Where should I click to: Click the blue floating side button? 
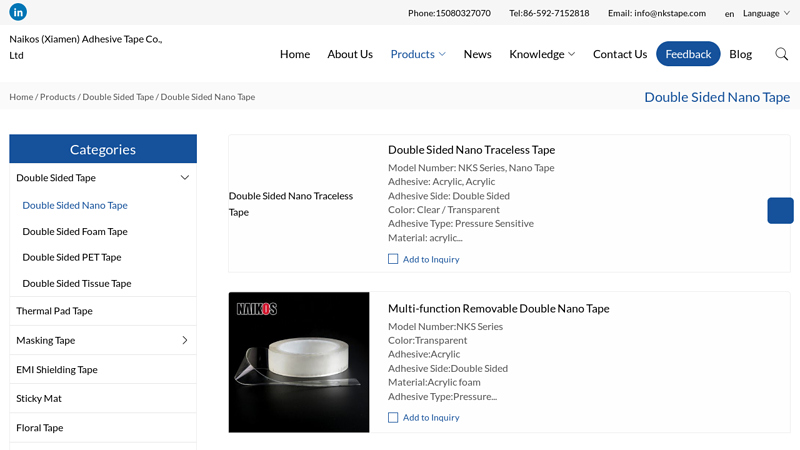pyautogui.click(x=780, y=210)
